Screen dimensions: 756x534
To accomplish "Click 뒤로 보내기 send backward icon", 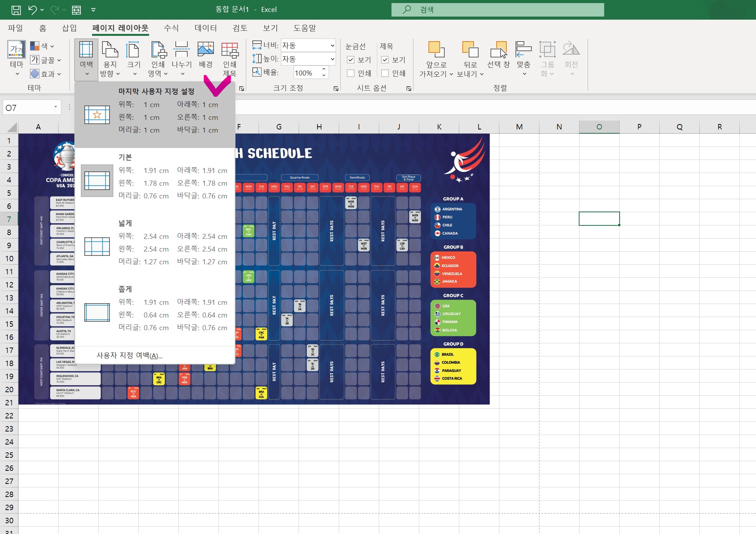I will pyautogui.click(x=470, y=49).
